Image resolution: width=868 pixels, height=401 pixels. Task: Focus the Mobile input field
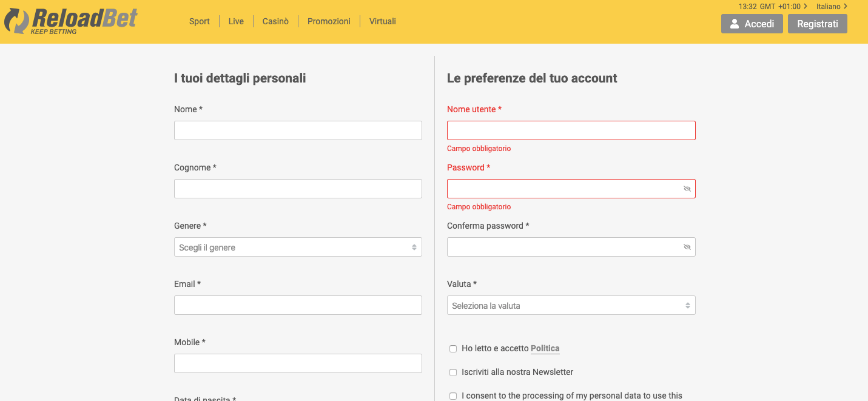pos(298,363)
